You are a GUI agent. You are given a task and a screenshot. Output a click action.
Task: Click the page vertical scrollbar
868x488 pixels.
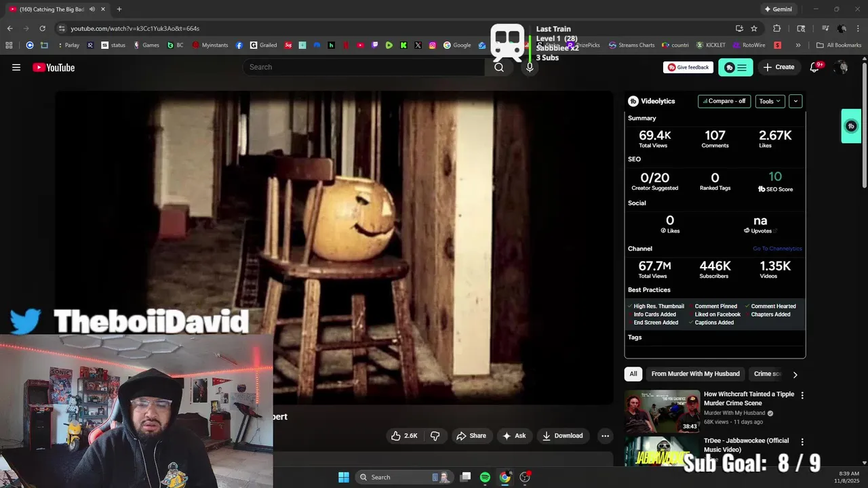[864, 125]
